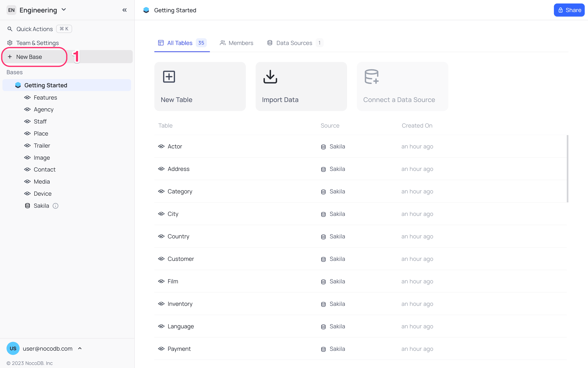This screenshot has height=368, width=588.
Task: Click the Connect a Data Source database icon
Action: [372, 77]
